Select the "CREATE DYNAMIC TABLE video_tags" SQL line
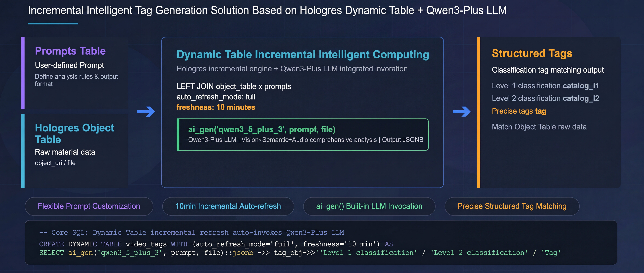The image size is (644, 273). pos(216,244)
